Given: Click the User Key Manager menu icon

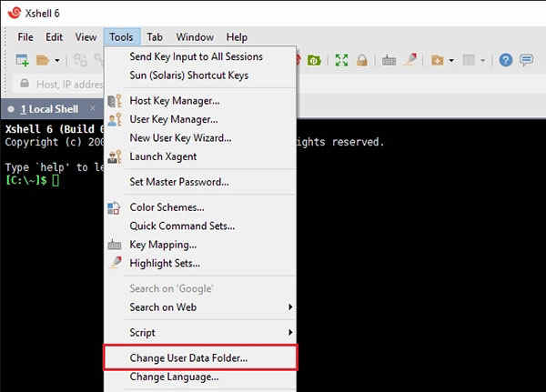Looking at the screenshot, I should (115, 119).
